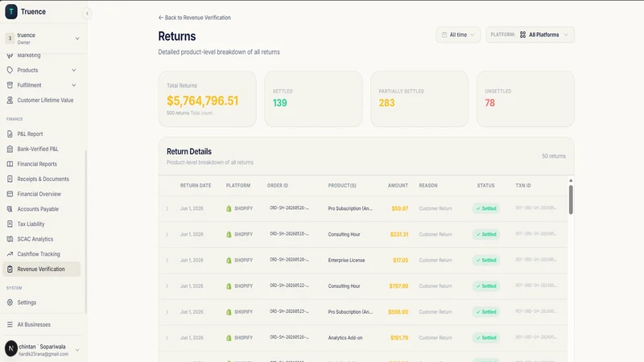Image resolution: width=644 pixels, height=362 pixels.
Task: Click the Financial Overview icon
Action: pyautogui.click(x=10, y=194)
